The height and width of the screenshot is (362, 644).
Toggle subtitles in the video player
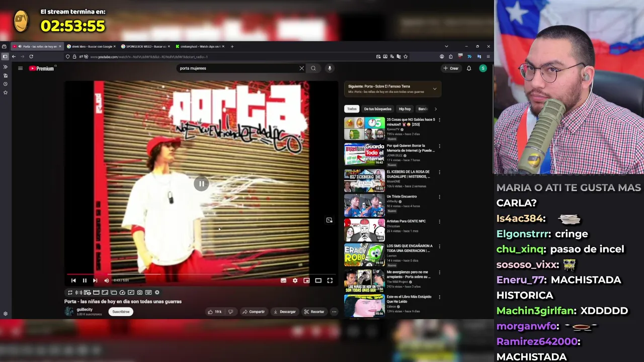(283, 281)
